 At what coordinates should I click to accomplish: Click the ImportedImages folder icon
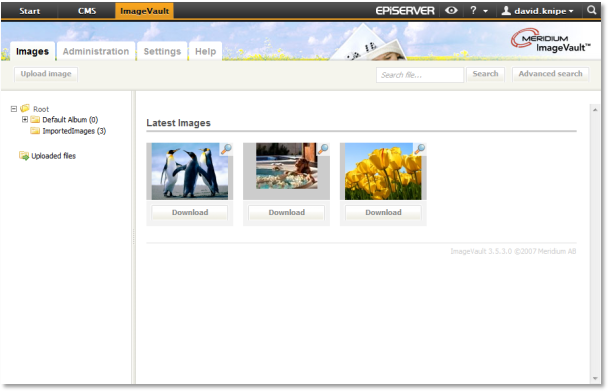tap(35, 131)
